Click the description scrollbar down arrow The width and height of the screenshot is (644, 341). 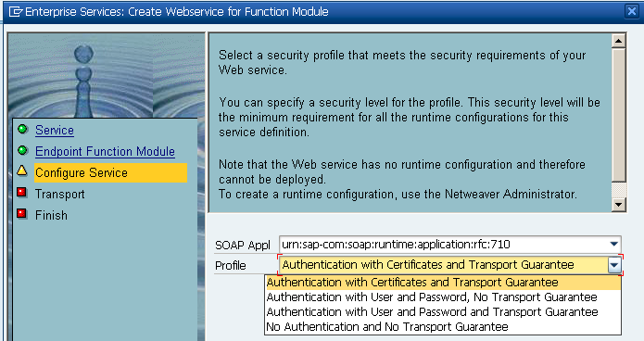pyautogui.click(x=619, y=204)
